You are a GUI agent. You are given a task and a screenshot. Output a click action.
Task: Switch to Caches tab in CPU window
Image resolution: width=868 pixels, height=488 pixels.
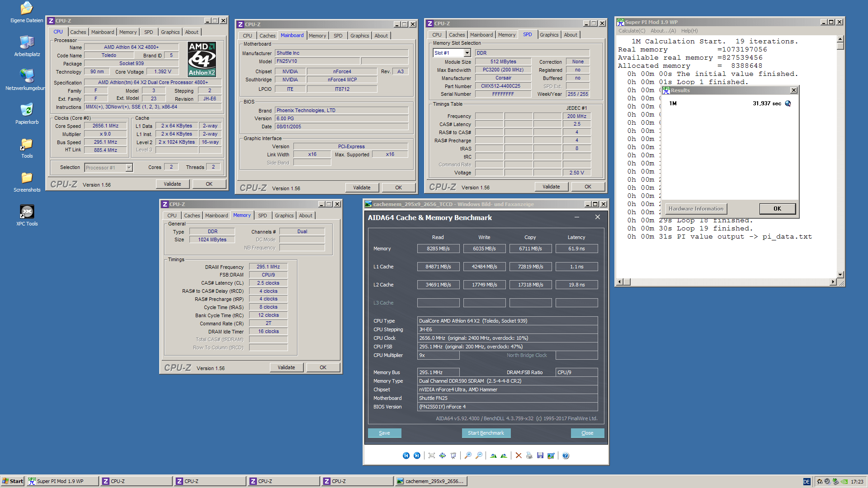78,32
